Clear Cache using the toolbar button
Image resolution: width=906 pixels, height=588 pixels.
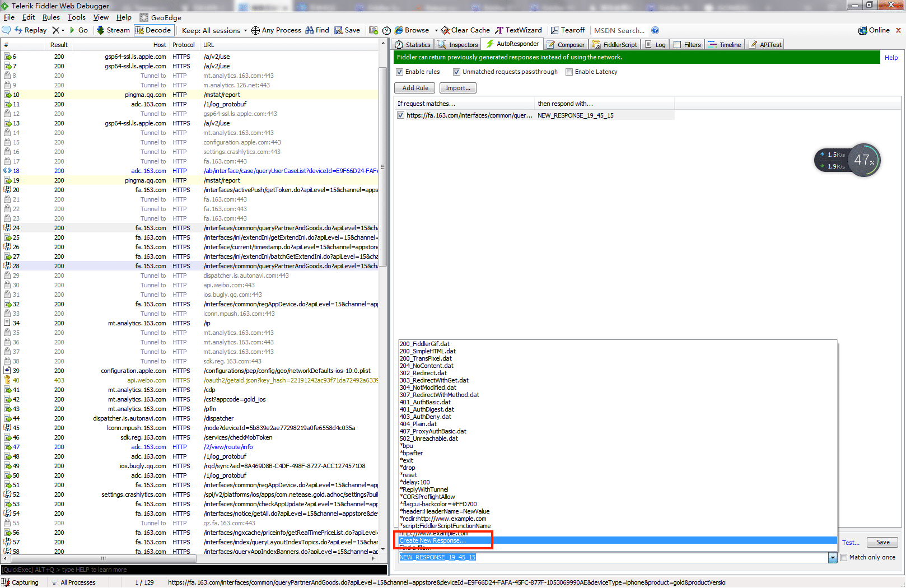(465, 30)
